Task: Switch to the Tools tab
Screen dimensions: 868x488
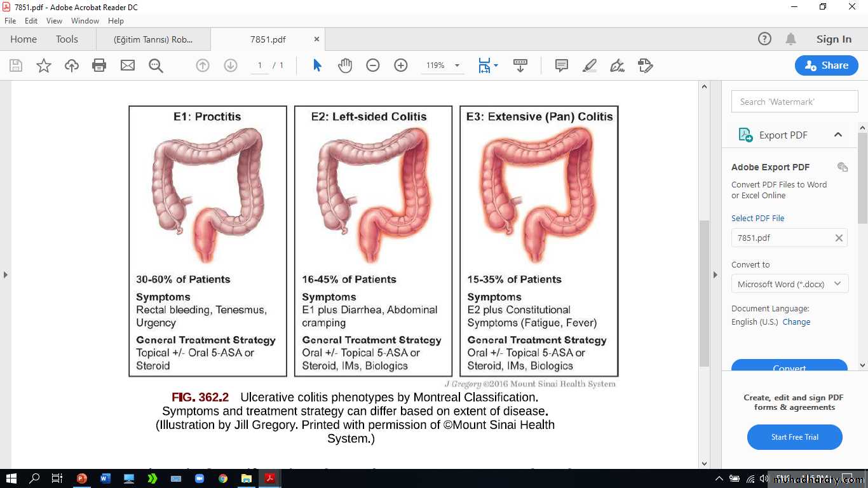Action: (67, 39)
